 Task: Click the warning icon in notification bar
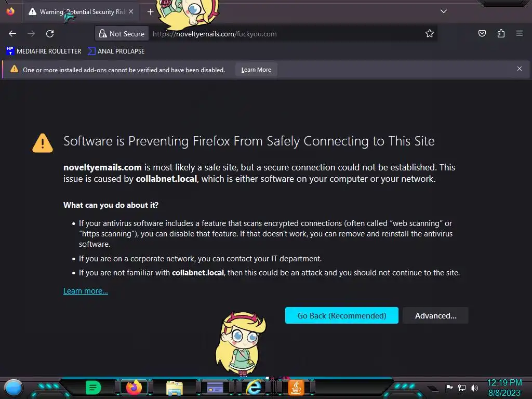(14, 69)
